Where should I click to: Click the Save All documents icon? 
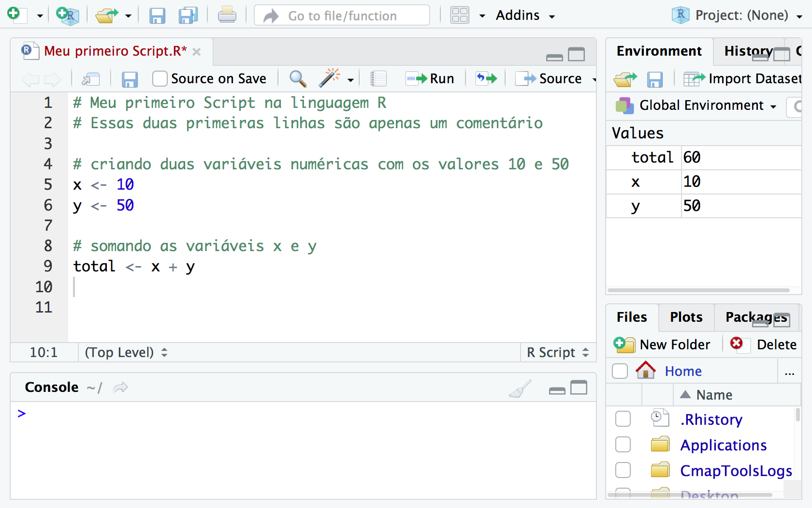[188, 15]
